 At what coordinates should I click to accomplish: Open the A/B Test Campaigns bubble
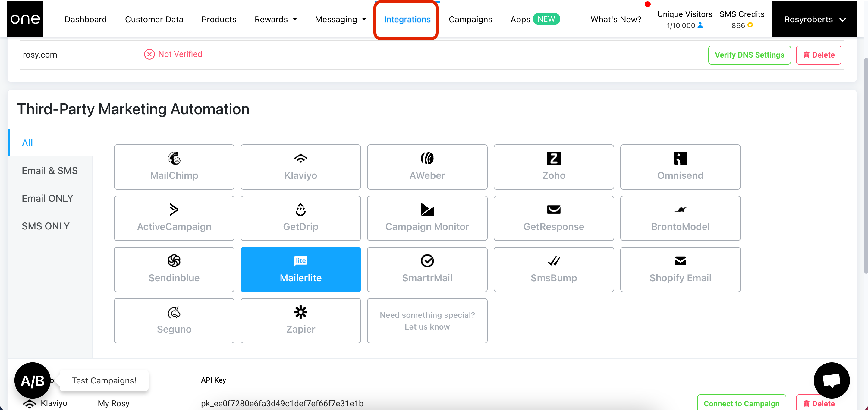pyautogui.click(x=32, y=380)
